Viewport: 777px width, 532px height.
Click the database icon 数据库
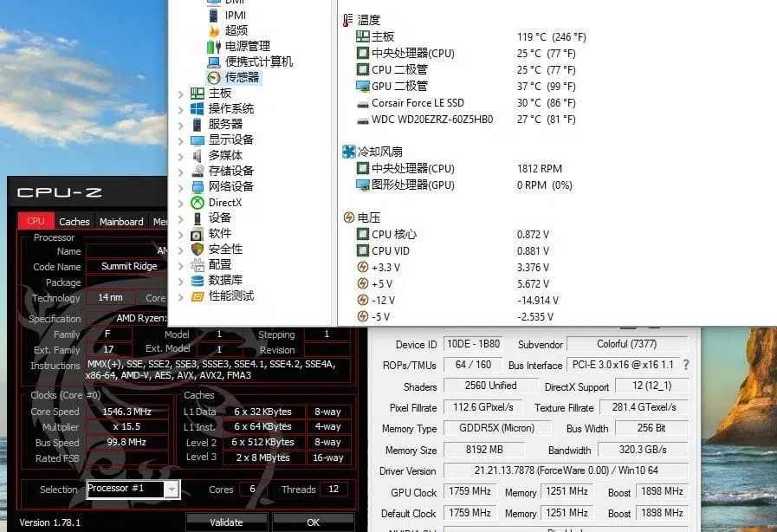point(197,281)
